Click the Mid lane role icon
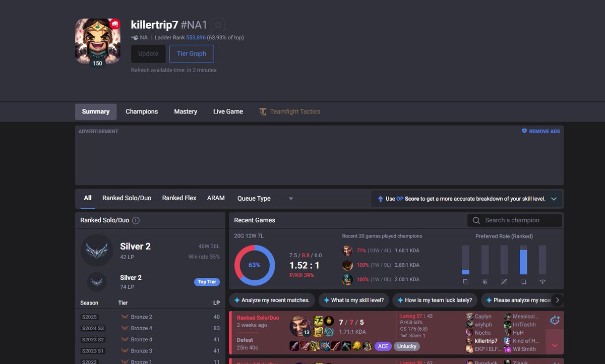 point(504,281)
